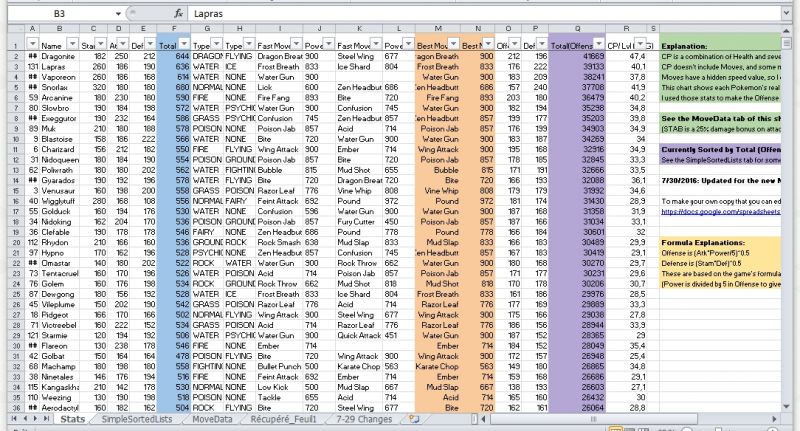Open the MoveData sheet tab
The image size is (800, 431).
click(211, 418)
